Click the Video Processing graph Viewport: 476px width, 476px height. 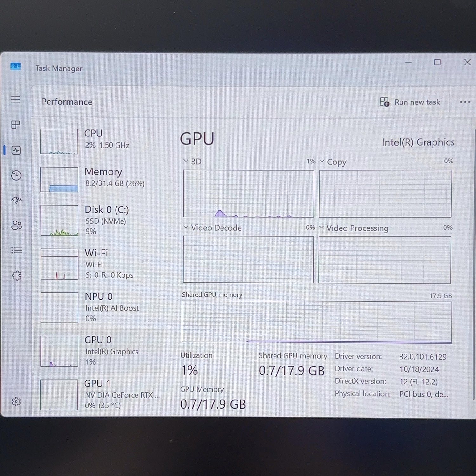pyautogui.click(x=385, y=260)
